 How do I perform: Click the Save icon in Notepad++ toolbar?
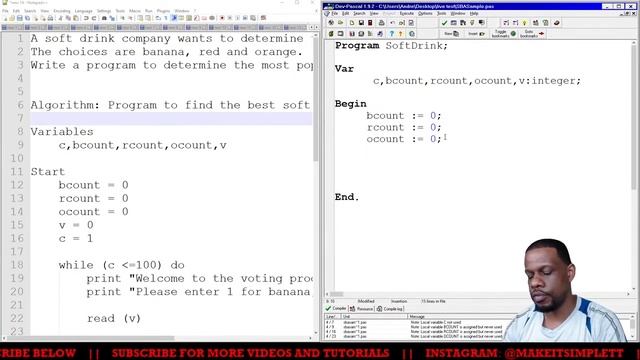[20, 18]
